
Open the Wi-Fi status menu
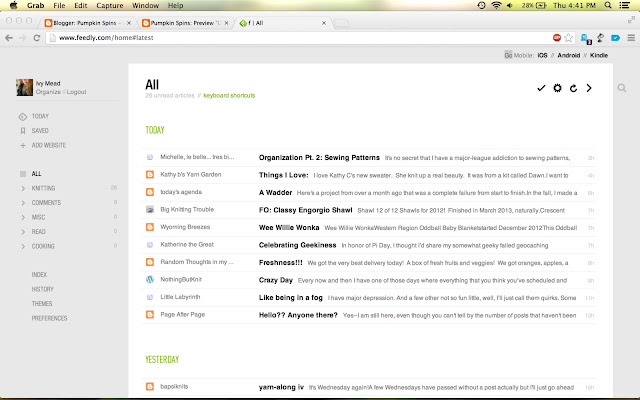tap(496, 5)
